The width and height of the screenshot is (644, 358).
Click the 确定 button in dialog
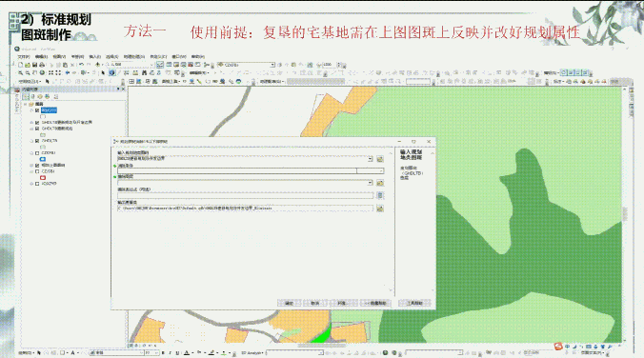[x=290, y=303]
